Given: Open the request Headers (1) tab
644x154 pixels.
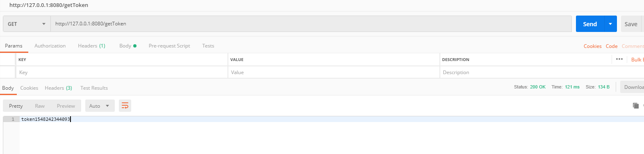Looking at the screenshot, I should pyautogui.click(x=91, y=46).
